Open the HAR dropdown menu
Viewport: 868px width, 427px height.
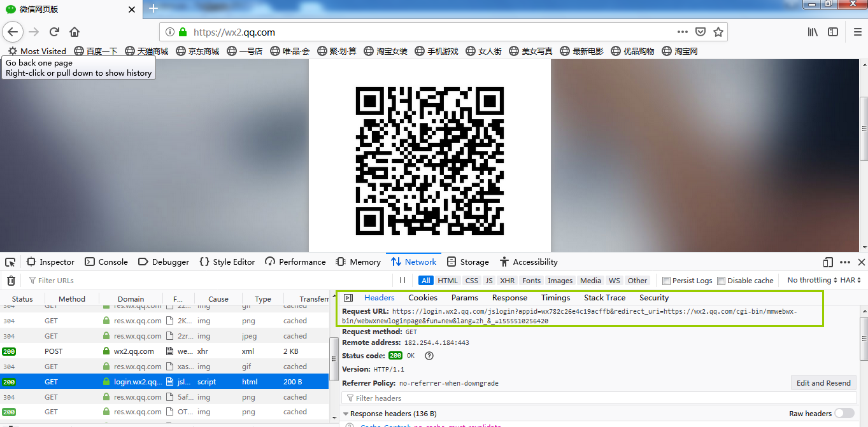click(x=851, y=280)
